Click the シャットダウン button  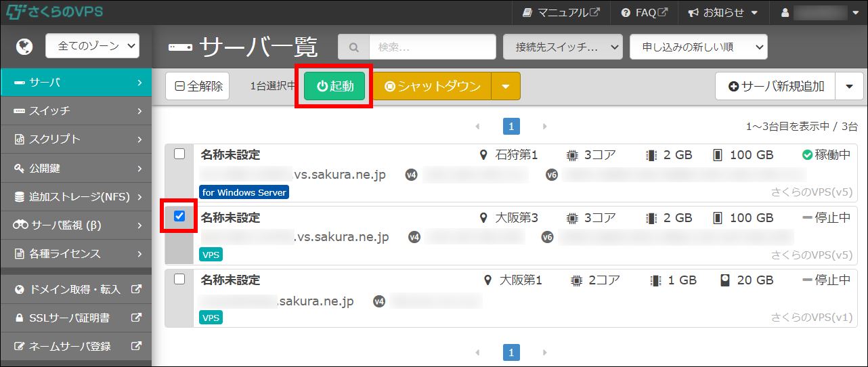432,86
